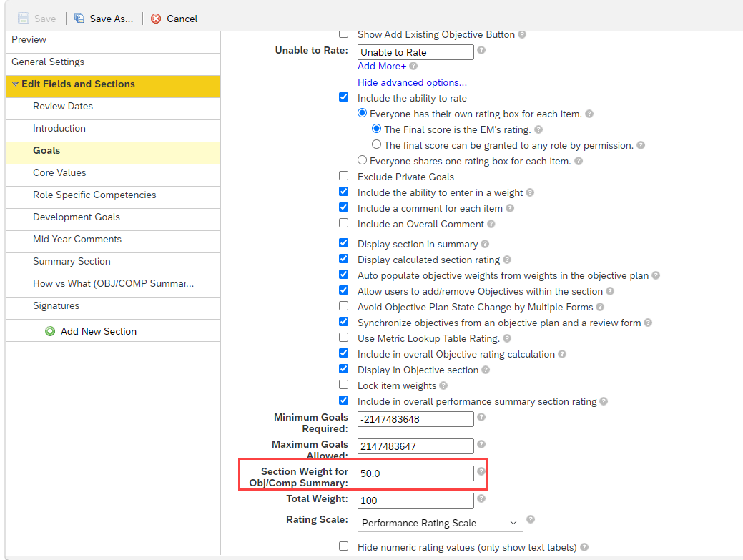Open help for Auto populate objective weights
Viewport: 743px width, 560px height.
pyautogui.click(x=656, y=275)
